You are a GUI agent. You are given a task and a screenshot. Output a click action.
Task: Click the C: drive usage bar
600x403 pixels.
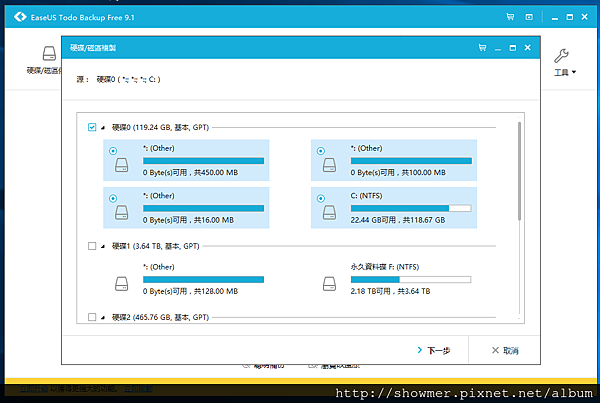point(411,208)
